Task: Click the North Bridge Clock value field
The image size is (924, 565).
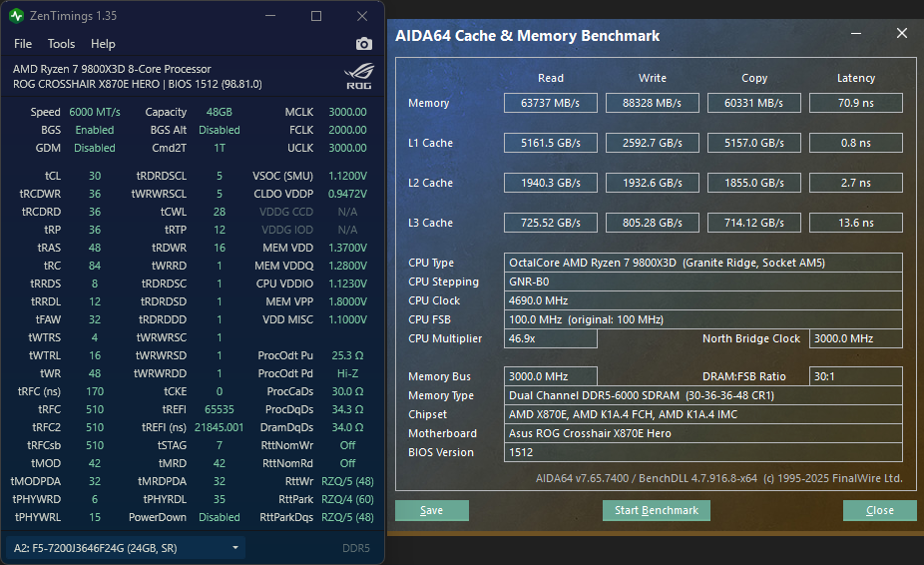Action: coord(856,338)
